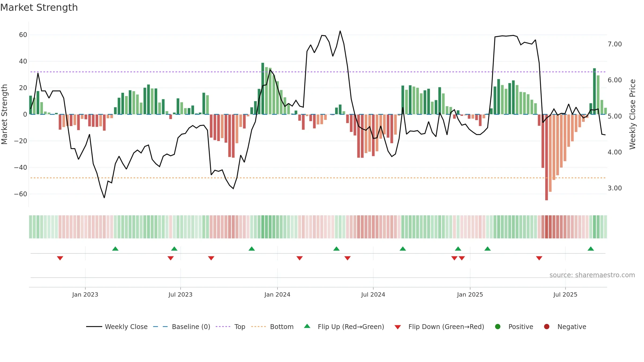Toggle the Top threshold legend entry
The height and width of the screenshot is (362, 644).
click(x=230, y=327)
